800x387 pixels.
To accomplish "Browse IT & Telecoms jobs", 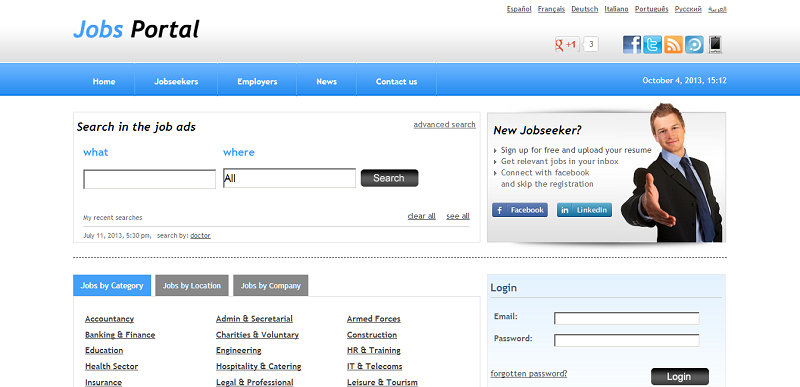I will coord(374,367).
